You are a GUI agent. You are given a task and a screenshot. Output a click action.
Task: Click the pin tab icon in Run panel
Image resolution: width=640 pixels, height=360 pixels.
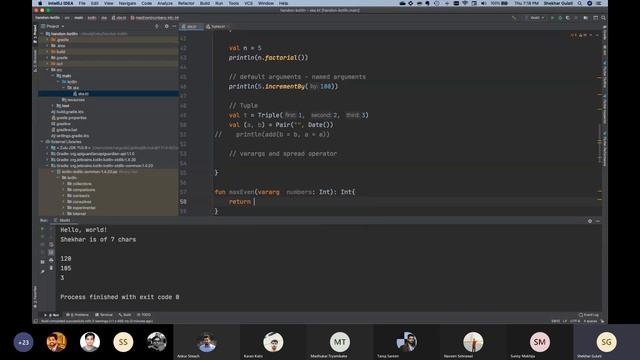pos(42,271)
